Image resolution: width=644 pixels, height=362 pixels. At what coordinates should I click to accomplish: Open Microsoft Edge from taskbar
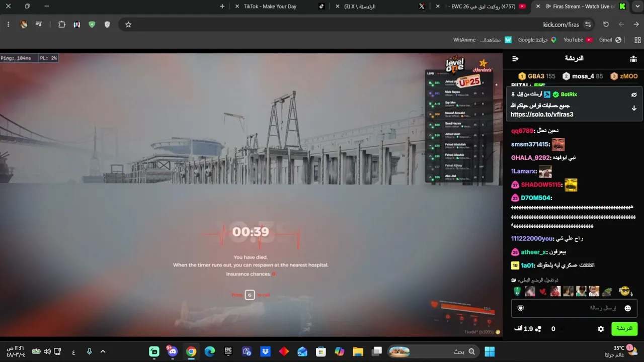210,351
